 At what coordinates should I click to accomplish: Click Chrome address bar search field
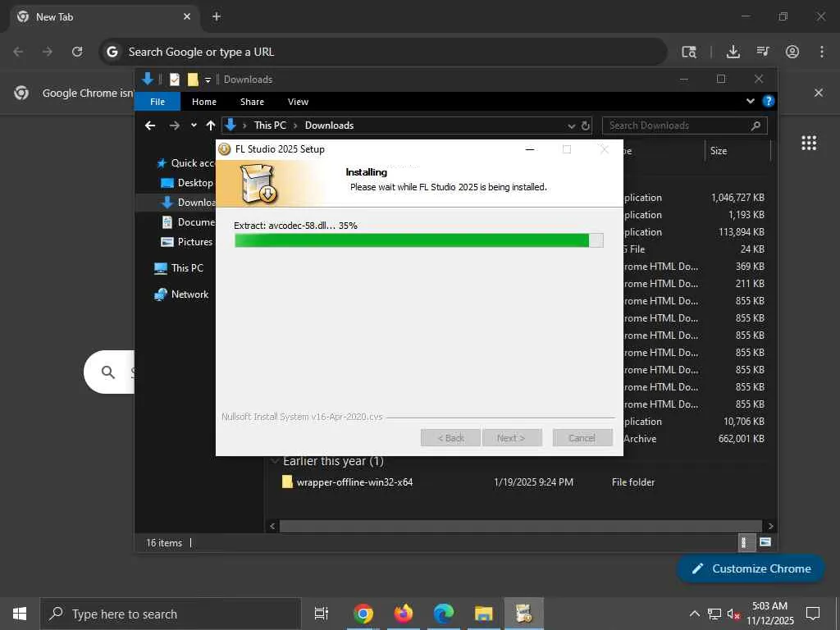383,52
